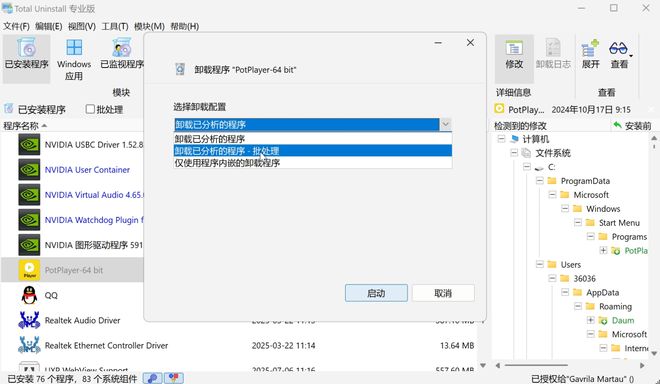The height and width of the screenshot is (384, 660).
Task: Select the Microsoft folder under ProgramData
Action: (591, 195)
